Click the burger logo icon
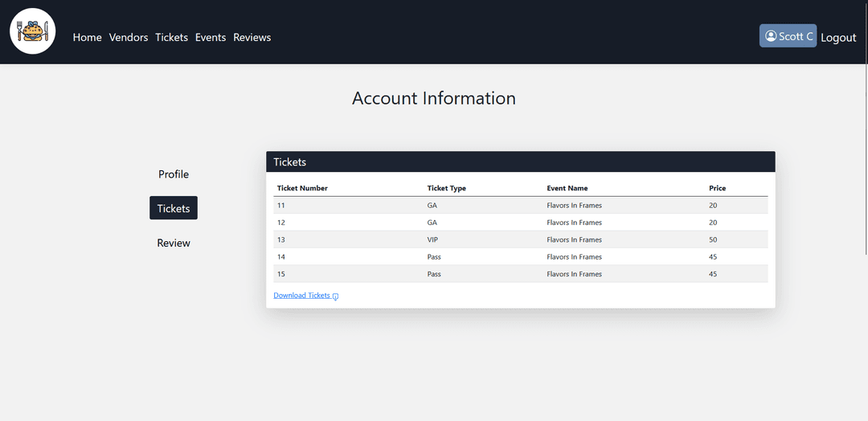Image resolution: width=868 pixels, height=421 pixels. pyautogui.click(x=33, y=31)
